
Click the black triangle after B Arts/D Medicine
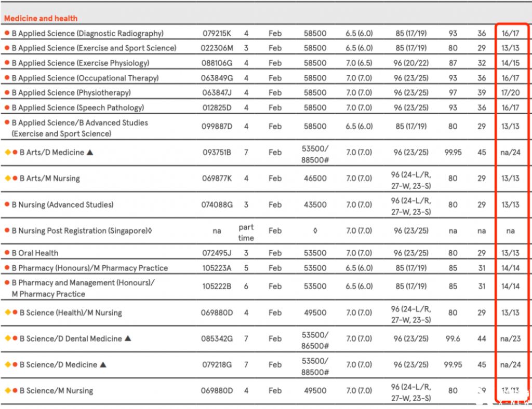coord(90,152)
